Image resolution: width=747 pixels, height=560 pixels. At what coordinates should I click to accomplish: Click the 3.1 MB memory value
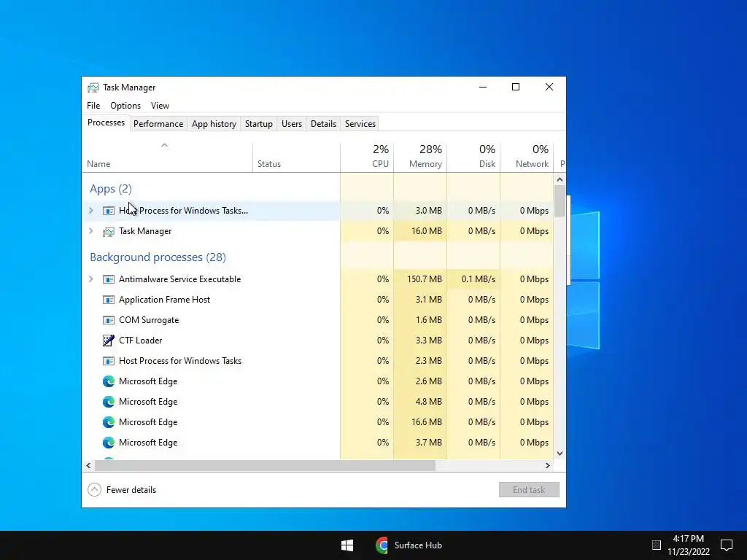point(428,300)
